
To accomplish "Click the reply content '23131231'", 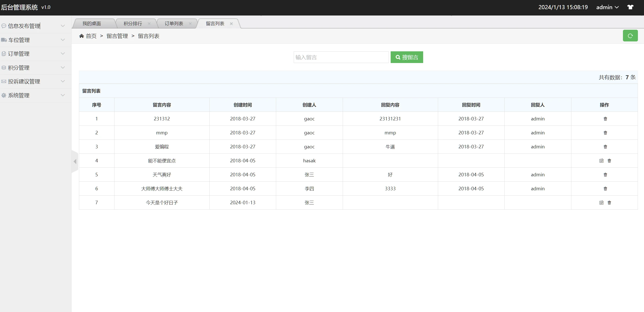I will click(x=390, y=119).
